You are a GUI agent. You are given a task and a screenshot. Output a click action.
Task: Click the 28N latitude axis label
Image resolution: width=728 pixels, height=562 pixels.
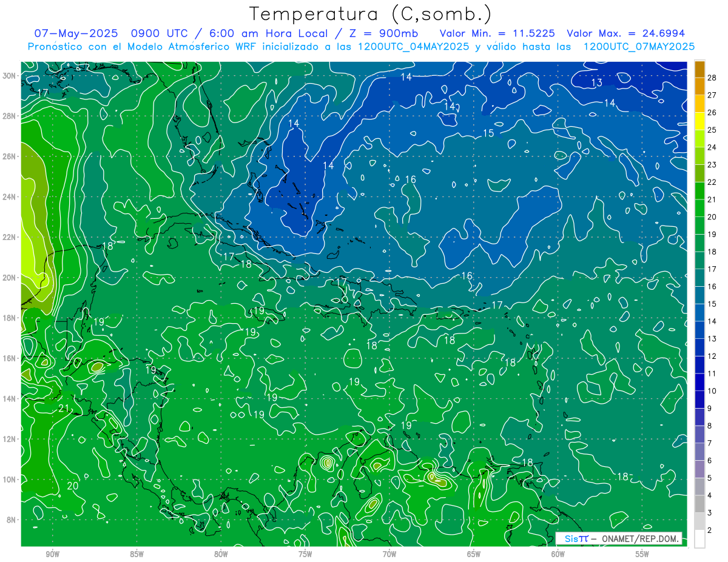tap(10, 116)
